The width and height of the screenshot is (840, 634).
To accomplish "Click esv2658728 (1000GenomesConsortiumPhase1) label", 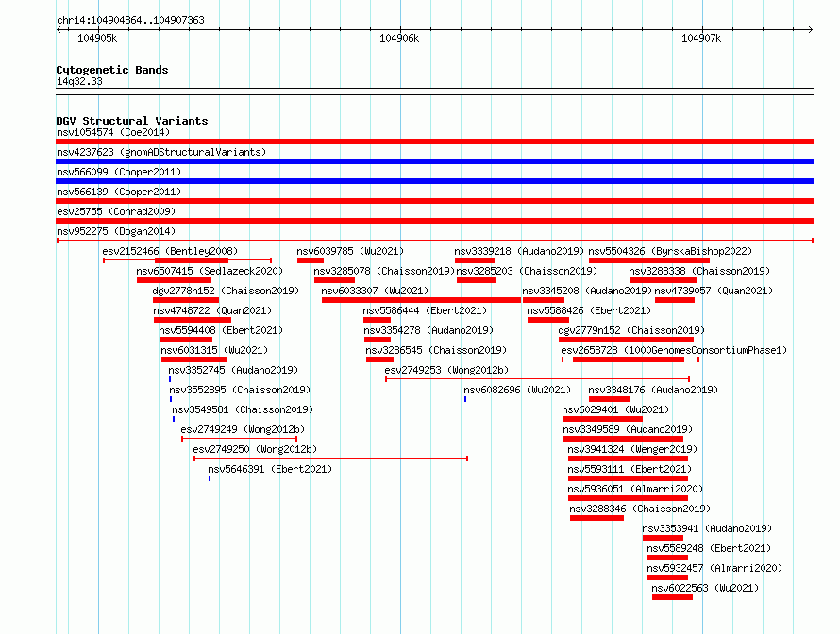I will click(674, 350).
